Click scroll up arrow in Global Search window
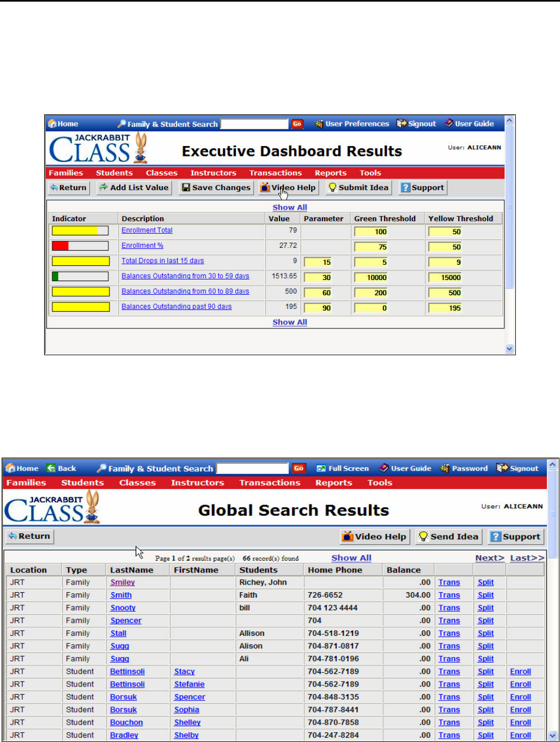The width and height of the screenshot is (560, 742). [x=553, y=465]
